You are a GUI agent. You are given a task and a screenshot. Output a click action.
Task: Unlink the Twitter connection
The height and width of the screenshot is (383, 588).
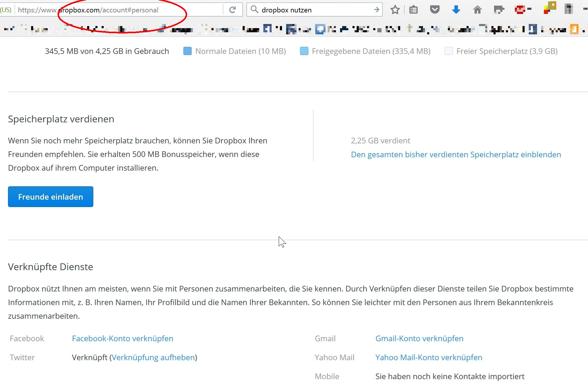click(153, 358)
